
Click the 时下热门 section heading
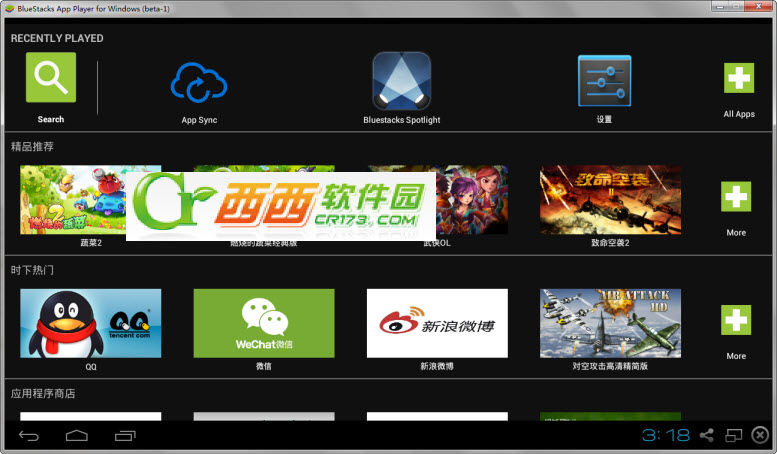(32, 270)
